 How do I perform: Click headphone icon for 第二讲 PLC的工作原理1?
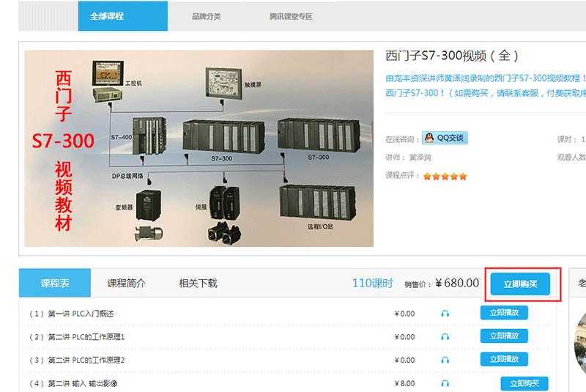(445, 337)
